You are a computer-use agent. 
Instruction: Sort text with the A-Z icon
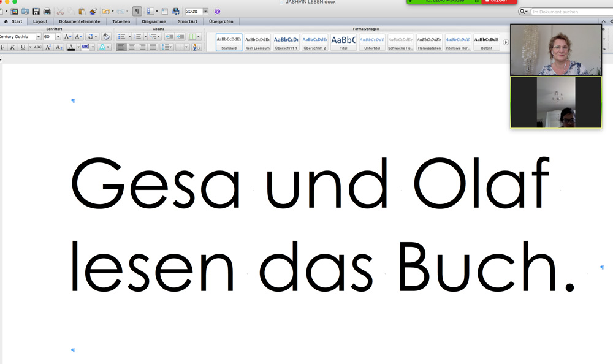[x=197, y=47]
